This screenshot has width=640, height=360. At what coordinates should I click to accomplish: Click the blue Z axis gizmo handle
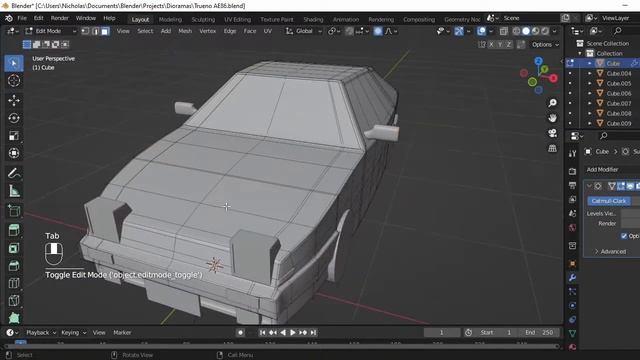coord(538,61)
